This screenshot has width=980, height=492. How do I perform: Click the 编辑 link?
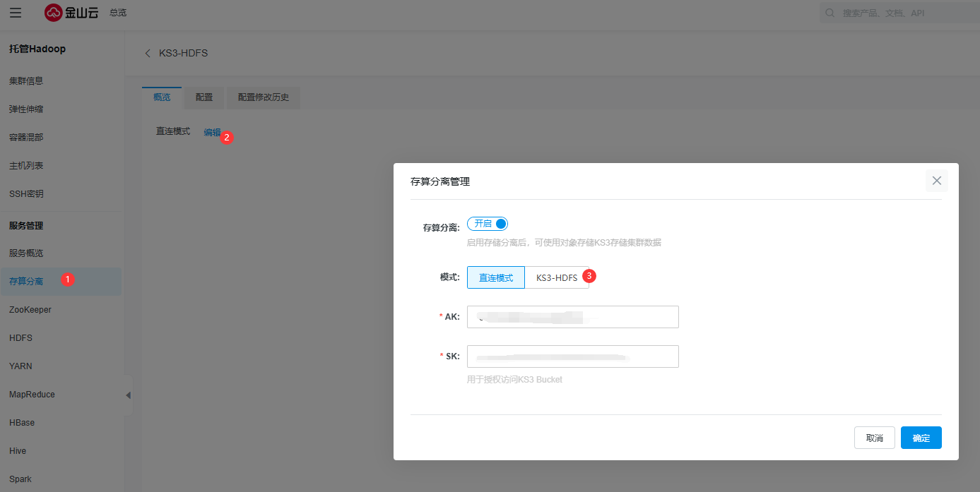(x=212, y=132)
